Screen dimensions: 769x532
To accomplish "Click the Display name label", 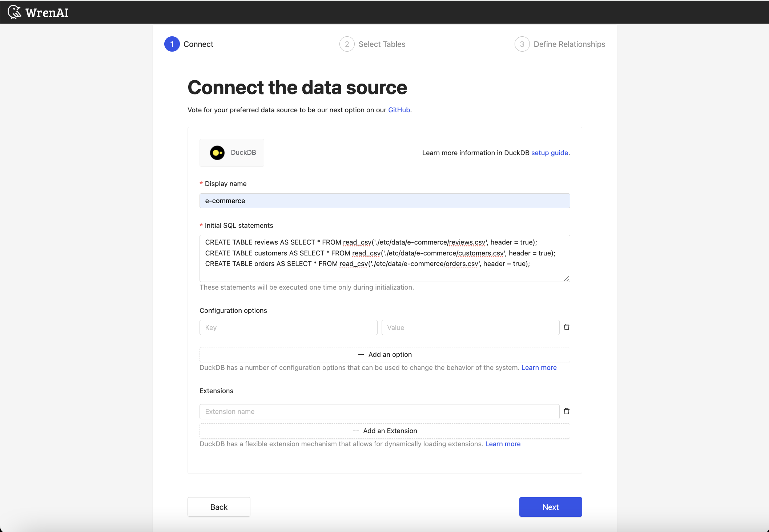I will coord(226,184).
